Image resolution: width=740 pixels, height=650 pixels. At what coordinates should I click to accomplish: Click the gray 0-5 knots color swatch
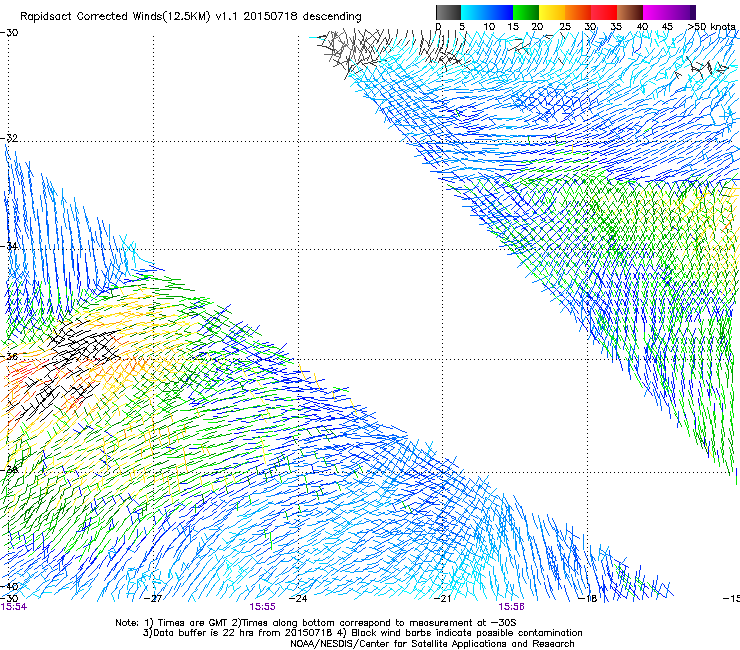point(448,12)
